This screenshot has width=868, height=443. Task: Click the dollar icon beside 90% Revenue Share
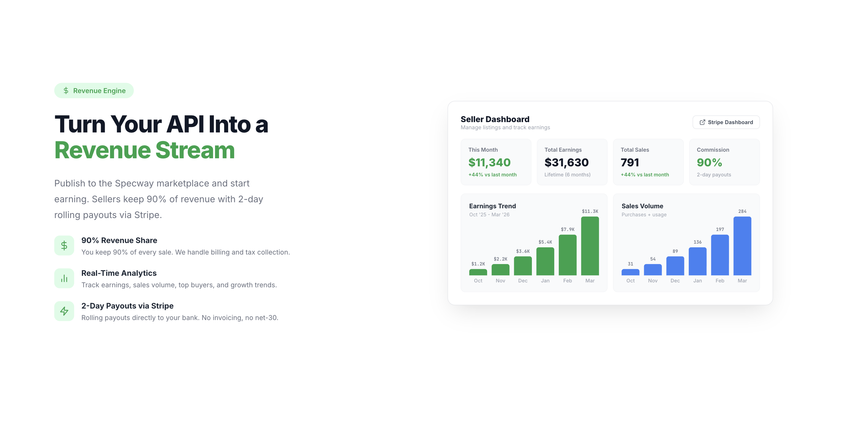pos(64,245)
